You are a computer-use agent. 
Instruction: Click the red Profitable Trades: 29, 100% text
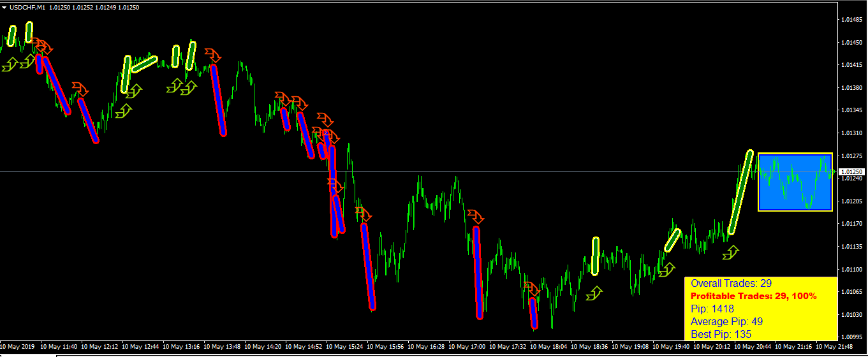tap(753, 296)
